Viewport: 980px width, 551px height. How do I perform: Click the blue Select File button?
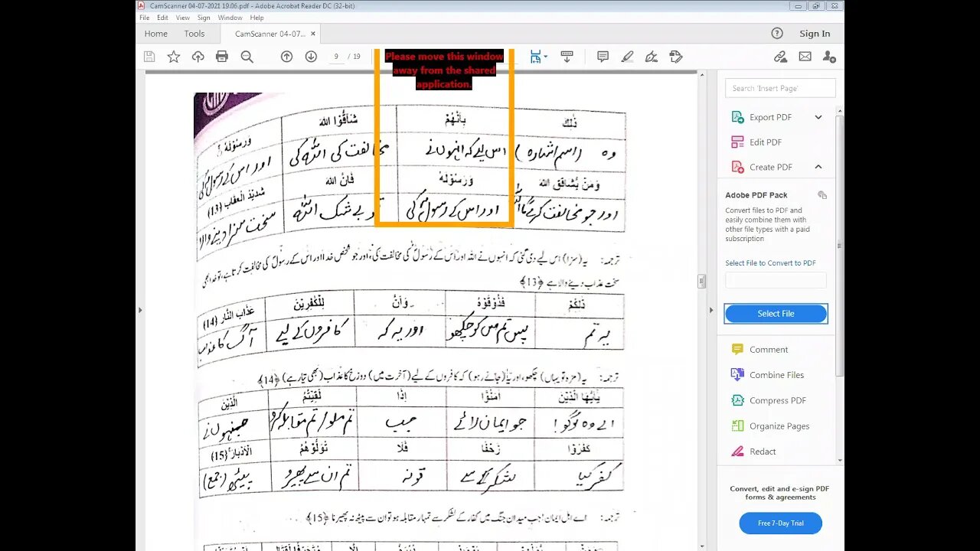pos(776,314)
